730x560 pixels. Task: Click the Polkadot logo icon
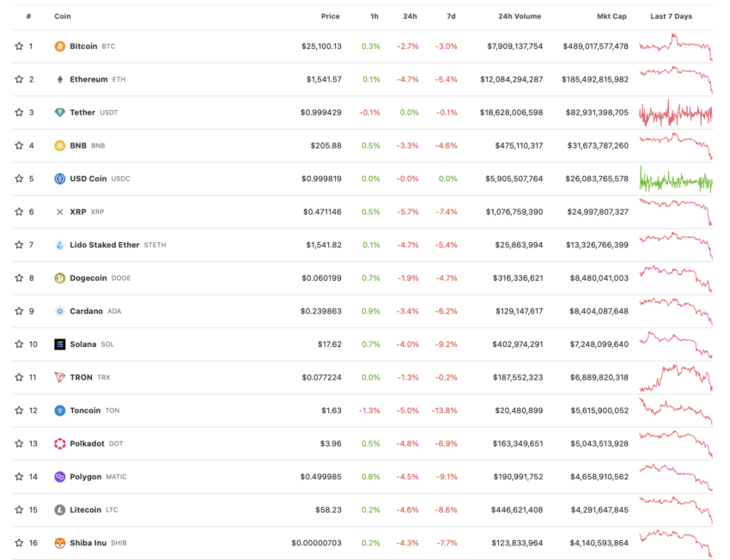[x=59, y=443]
